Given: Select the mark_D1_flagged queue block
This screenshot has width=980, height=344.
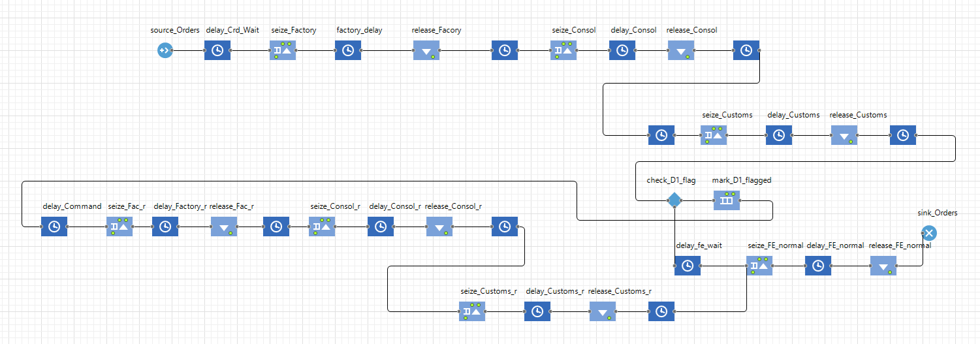Looking at the screenshot, I should 725,200.
